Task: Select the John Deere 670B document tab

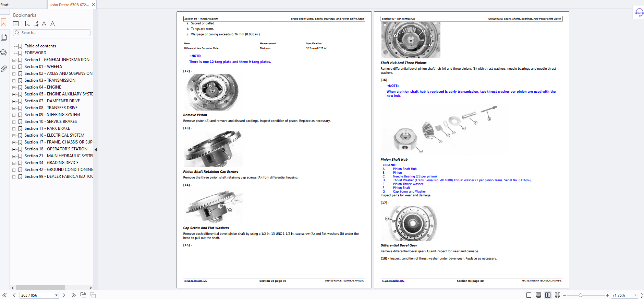Action: click(x=69, y=5)
